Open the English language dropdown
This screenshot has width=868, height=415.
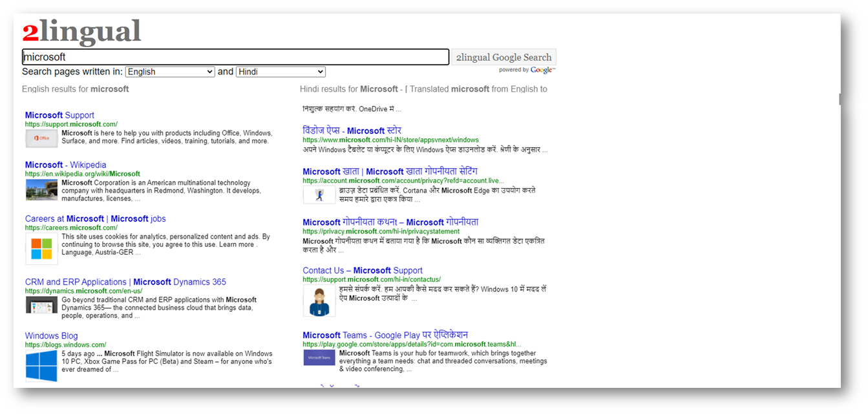coord(170,72)
